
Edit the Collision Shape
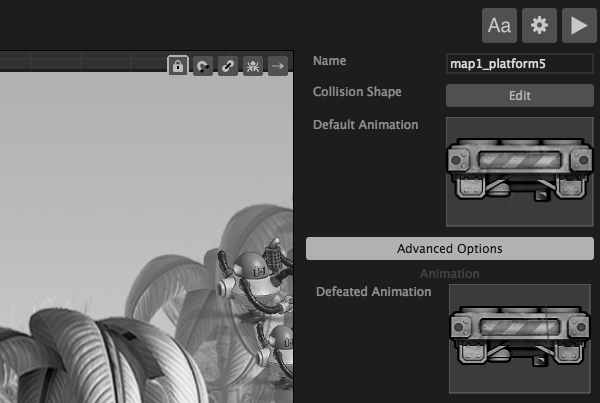click(519, 96)
